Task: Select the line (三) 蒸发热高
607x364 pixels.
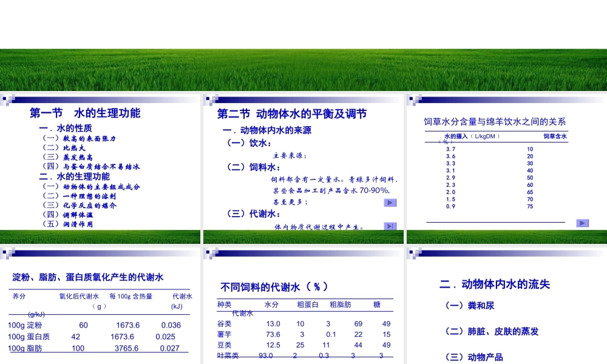Action: tap(67, 157)
